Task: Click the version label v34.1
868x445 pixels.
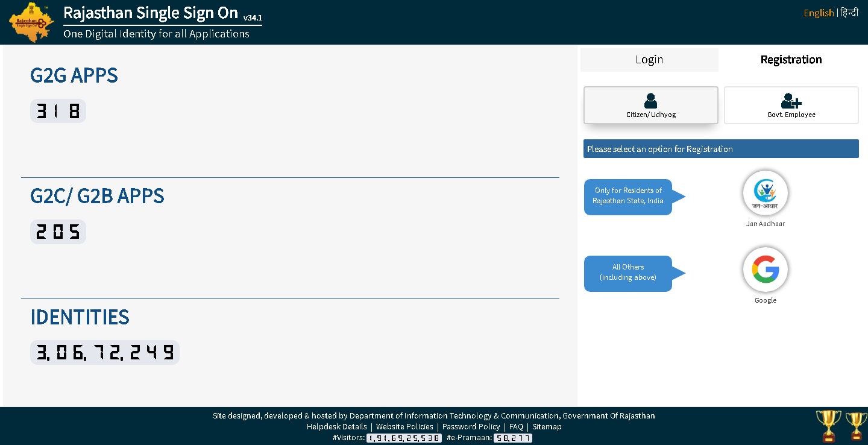Action: tap(253, 18)
